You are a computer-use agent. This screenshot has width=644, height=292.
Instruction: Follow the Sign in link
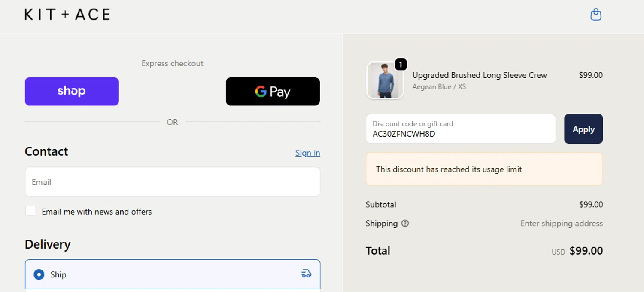pyautogui.click(x=307, y=153)
